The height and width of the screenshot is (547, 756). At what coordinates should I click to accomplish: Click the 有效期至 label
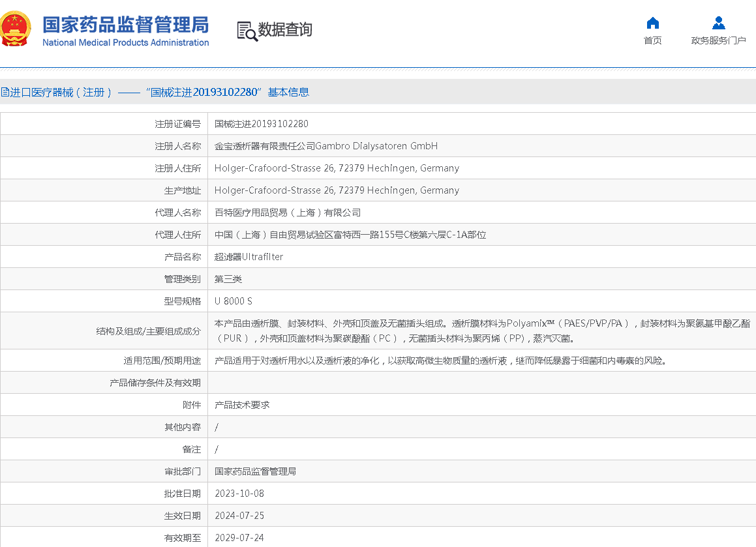(x=182, y=538)
